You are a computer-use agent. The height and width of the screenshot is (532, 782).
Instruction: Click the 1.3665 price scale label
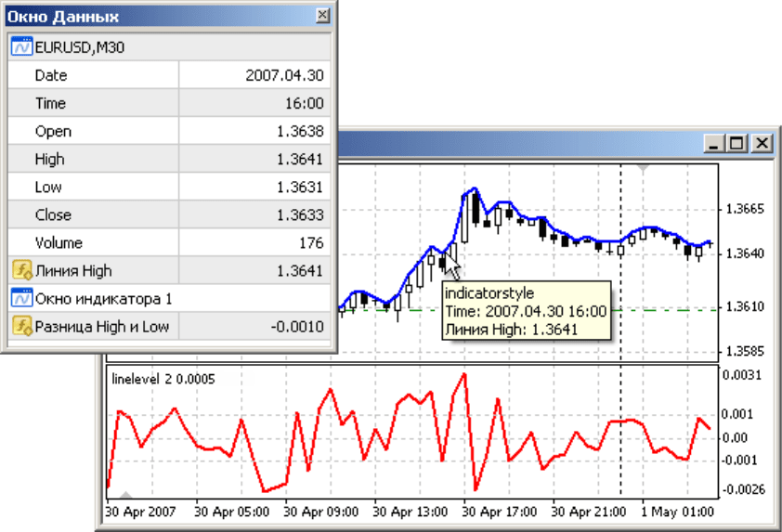click(745, 210)
